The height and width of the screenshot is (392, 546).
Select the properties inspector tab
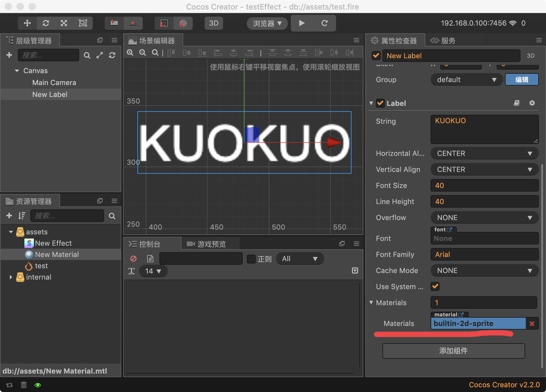click(x=395, y=40)
